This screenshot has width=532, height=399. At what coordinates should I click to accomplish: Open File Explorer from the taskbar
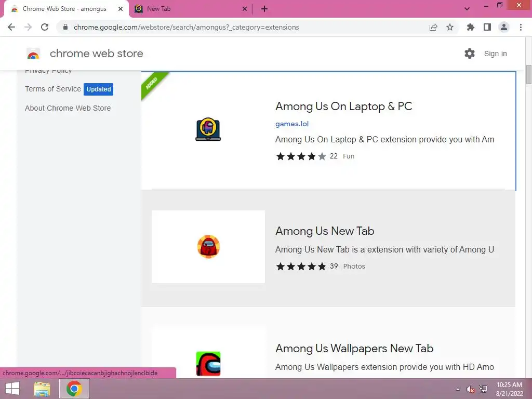(42, 389)
